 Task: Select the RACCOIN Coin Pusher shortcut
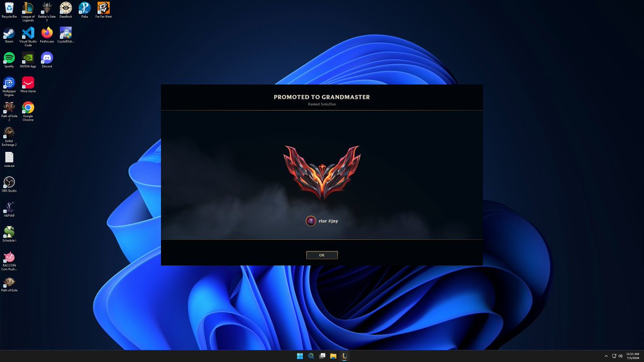click(9, 261)
